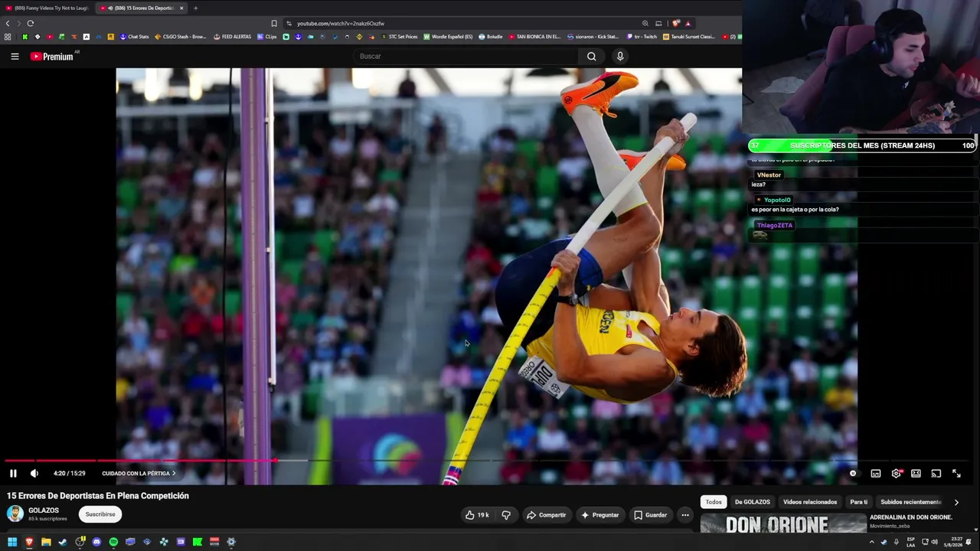Click the video title text
Viewport: 980px width, 551px height.
point(98,496)
